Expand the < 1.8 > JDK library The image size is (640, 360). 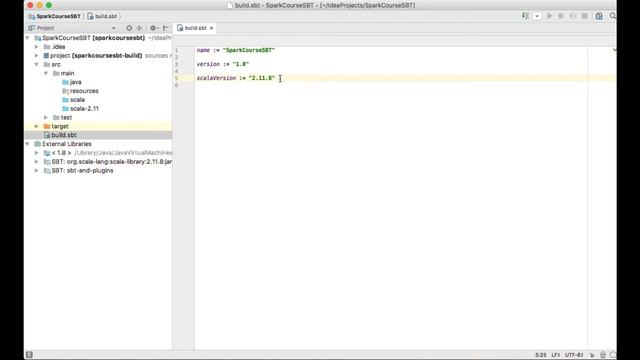36,153
